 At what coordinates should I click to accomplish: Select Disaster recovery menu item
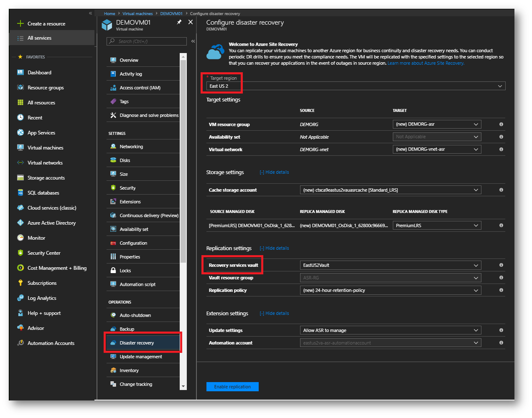pos(143,343)
